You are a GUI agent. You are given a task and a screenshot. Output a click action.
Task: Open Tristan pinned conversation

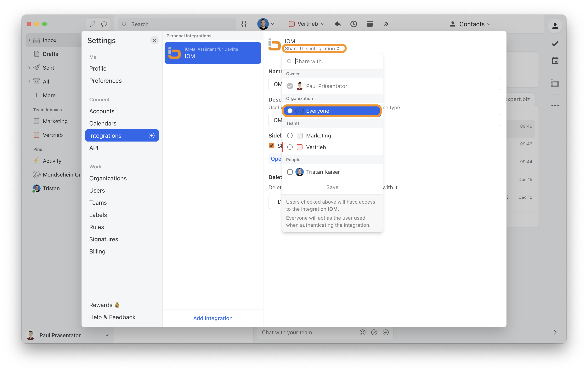(46, 189)
